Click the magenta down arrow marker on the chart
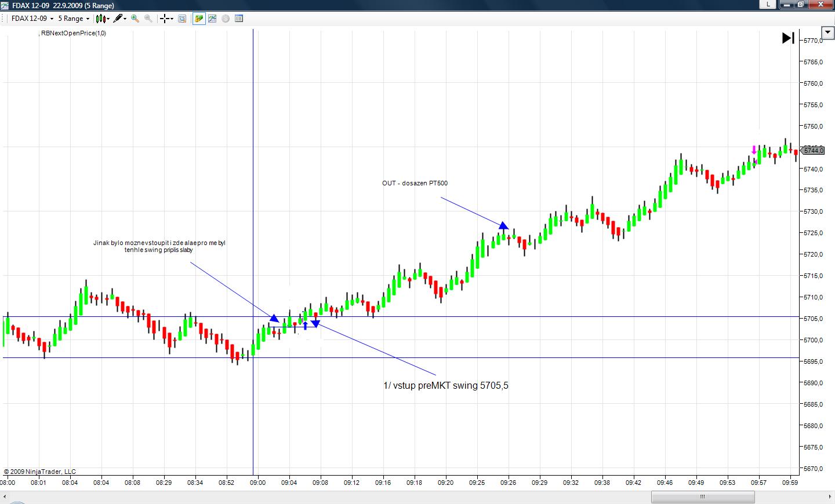Image resolution: width=835 pixels, height=504 pixels. pyautogui.click(x=754, y=149)
